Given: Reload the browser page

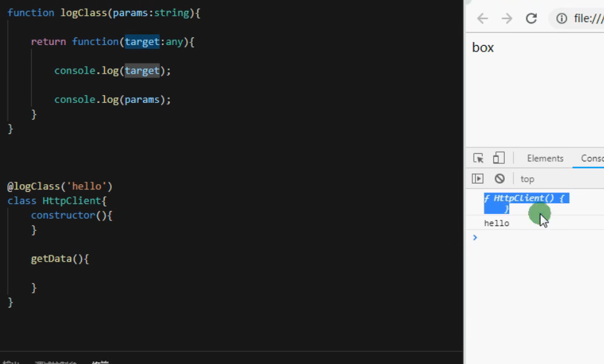Looking at the screenshot, I should click(x=532, y=18).
